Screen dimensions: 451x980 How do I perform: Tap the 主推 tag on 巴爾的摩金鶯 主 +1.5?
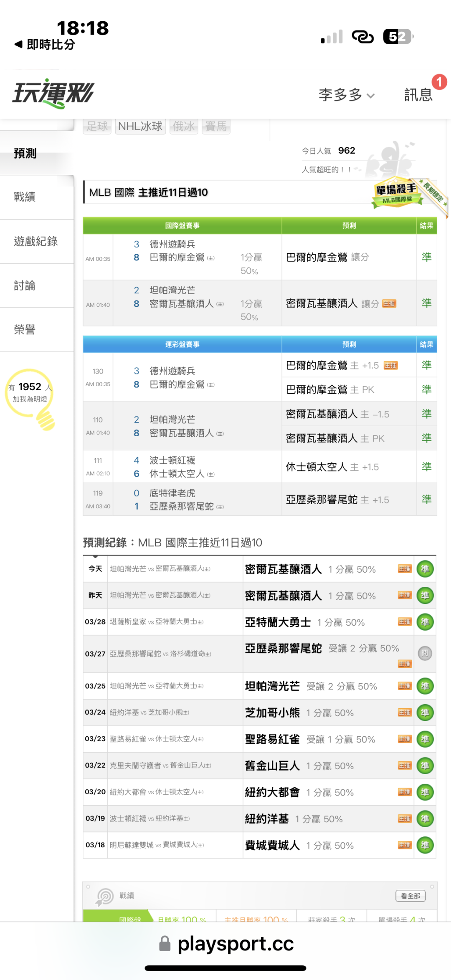coord(390,365)
